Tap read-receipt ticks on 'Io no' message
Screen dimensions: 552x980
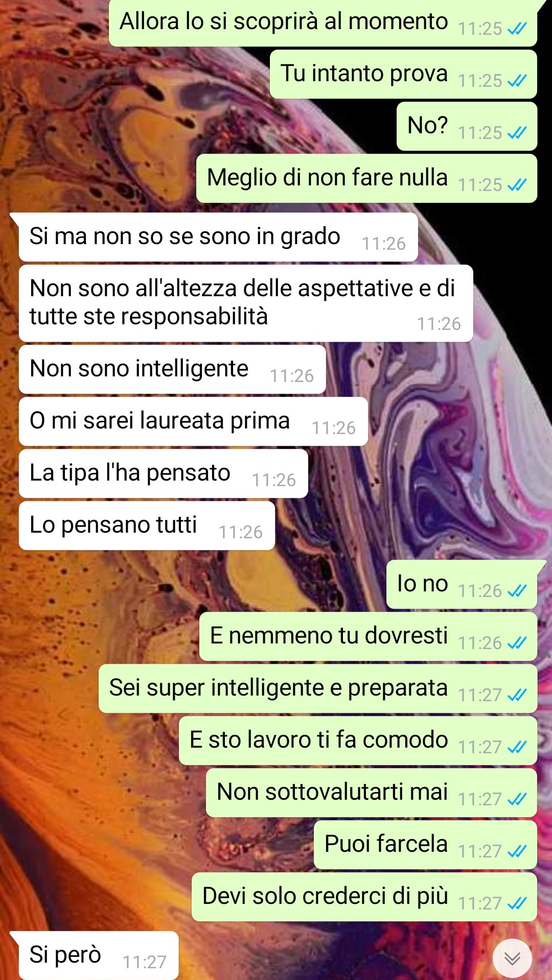517,591
